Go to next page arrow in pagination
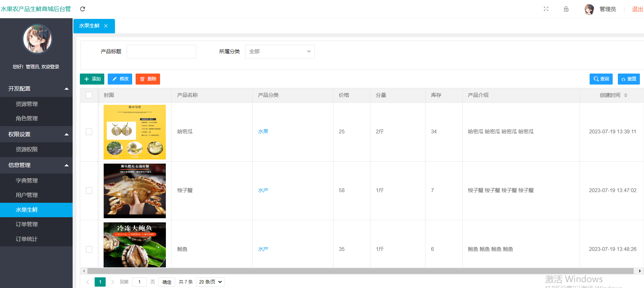 click(x=113, y=282)
